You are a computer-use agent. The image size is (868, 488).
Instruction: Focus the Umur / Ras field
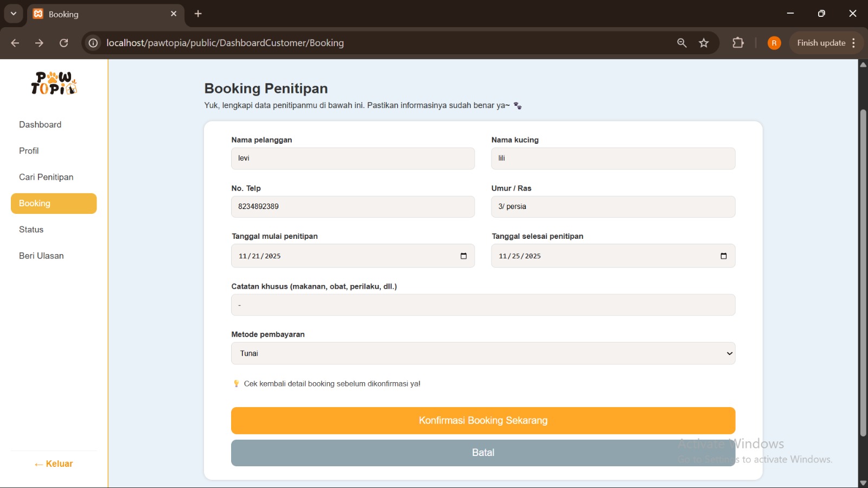click(613, 207)
